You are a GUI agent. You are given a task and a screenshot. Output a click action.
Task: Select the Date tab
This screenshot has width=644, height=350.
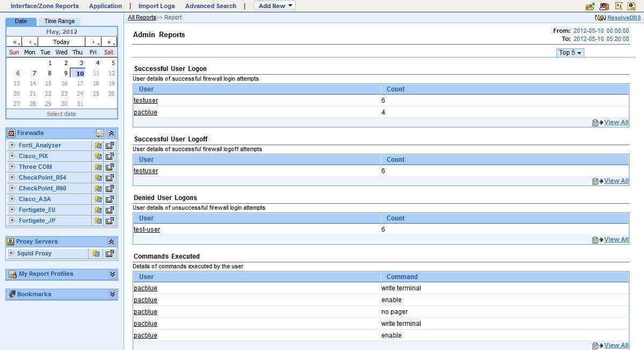[x=21, y=21]
